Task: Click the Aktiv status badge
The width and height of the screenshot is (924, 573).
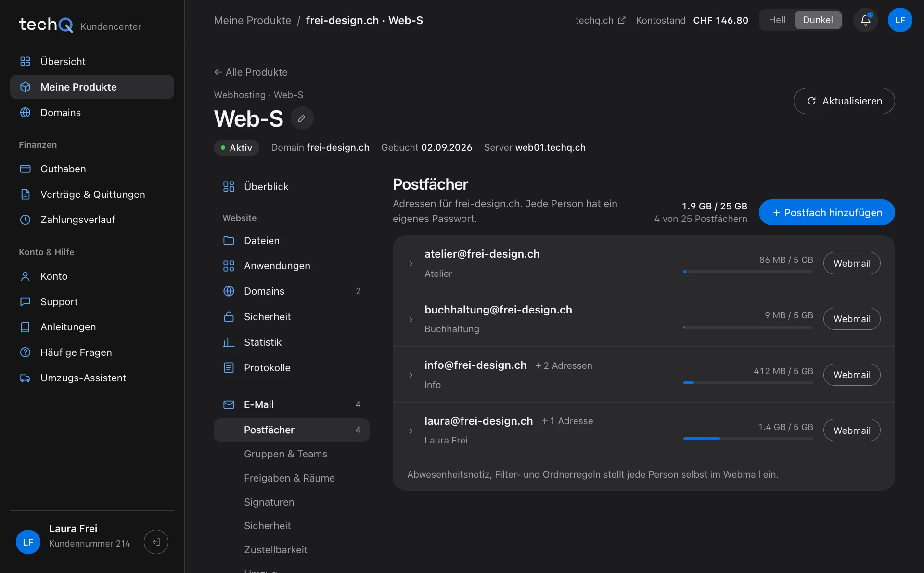Action: pos(236,148)
